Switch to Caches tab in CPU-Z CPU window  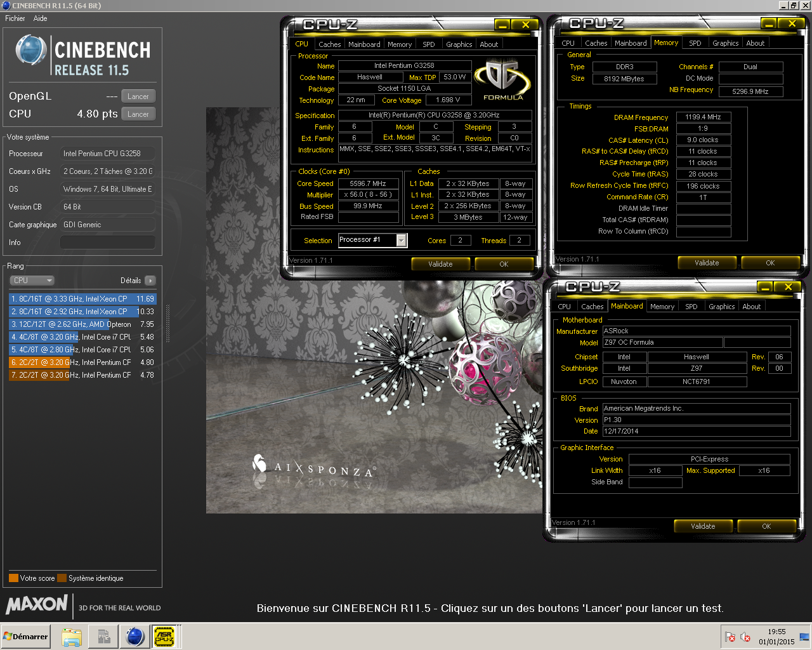tap(329, 44)
